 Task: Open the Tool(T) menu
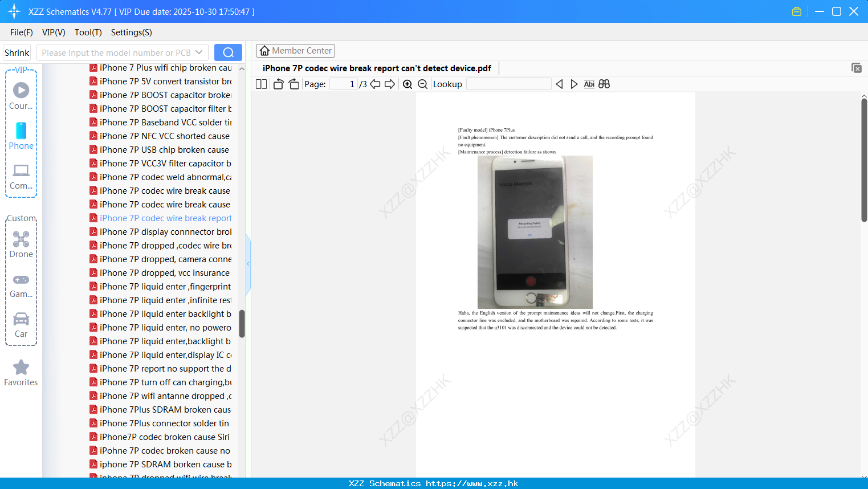[x=88, y=32]
